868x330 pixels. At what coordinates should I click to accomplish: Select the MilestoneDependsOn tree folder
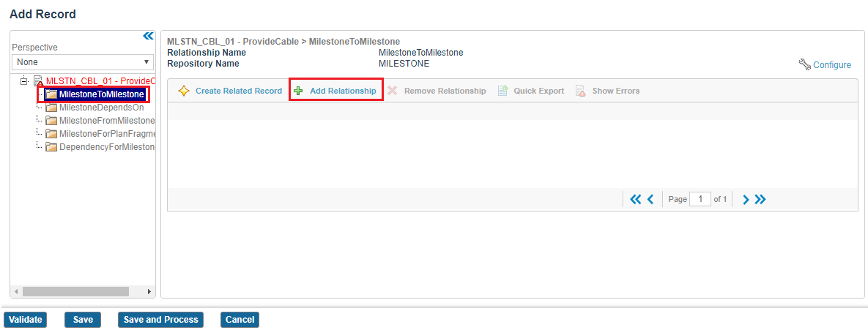(101, 108)
